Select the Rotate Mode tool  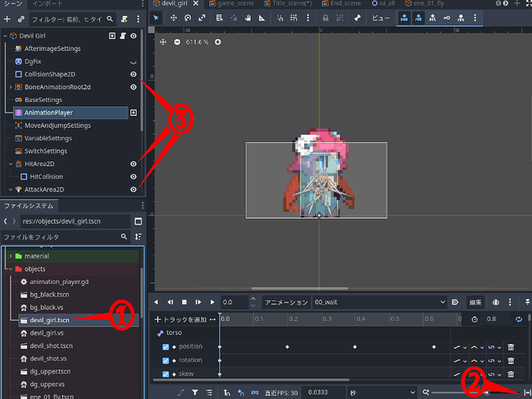pos(188,18)
